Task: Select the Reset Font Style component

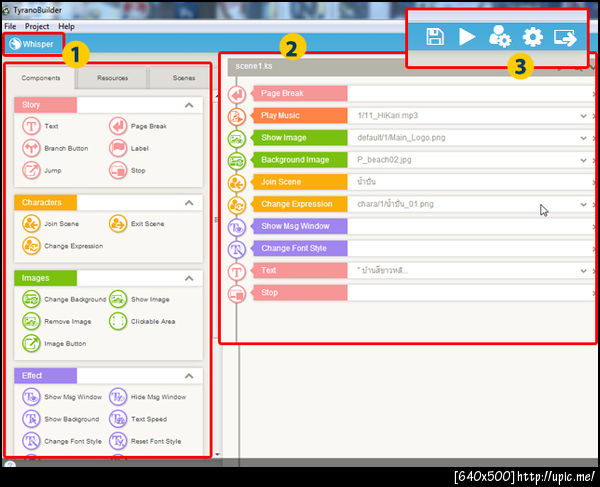Action: [145, 441]
